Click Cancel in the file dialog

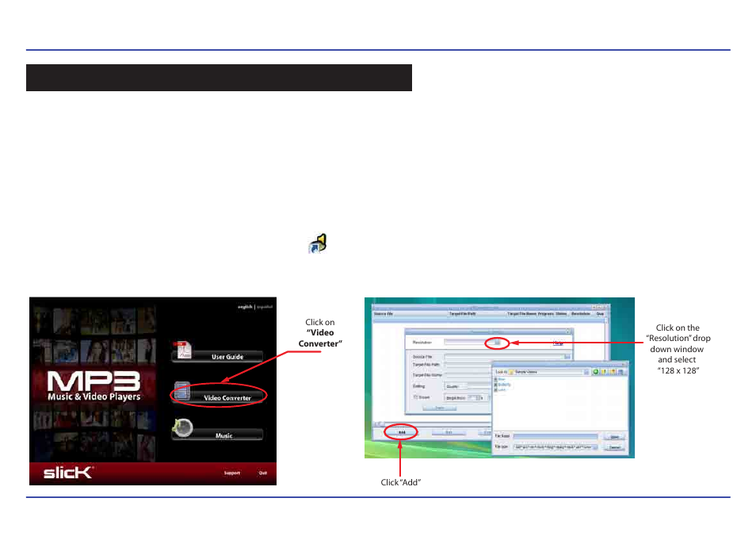[615, 447]
